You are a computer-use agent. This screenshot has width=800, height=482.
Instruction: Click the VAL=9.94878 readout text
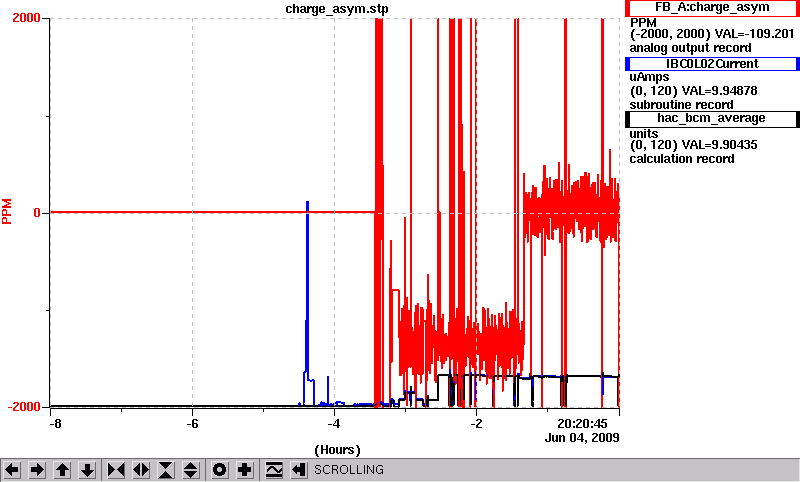tap(719, 91)
